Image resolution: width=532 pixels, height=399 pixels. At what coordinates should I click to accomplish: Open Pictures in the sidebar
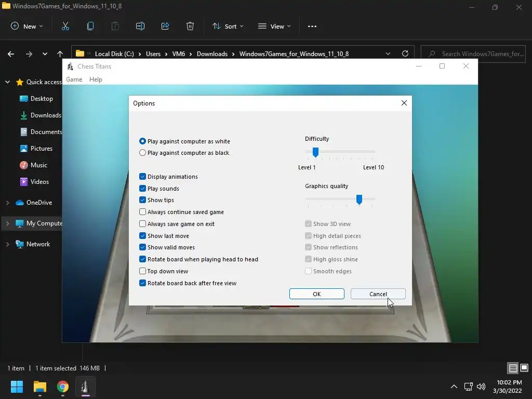[x=42, y=148]
